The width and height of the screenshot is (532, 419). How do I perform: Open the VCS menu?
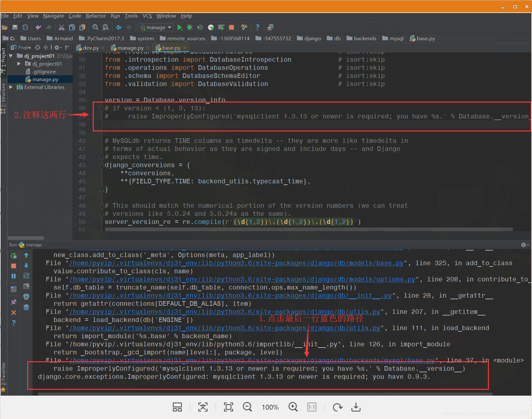click(x=147, y=16)
